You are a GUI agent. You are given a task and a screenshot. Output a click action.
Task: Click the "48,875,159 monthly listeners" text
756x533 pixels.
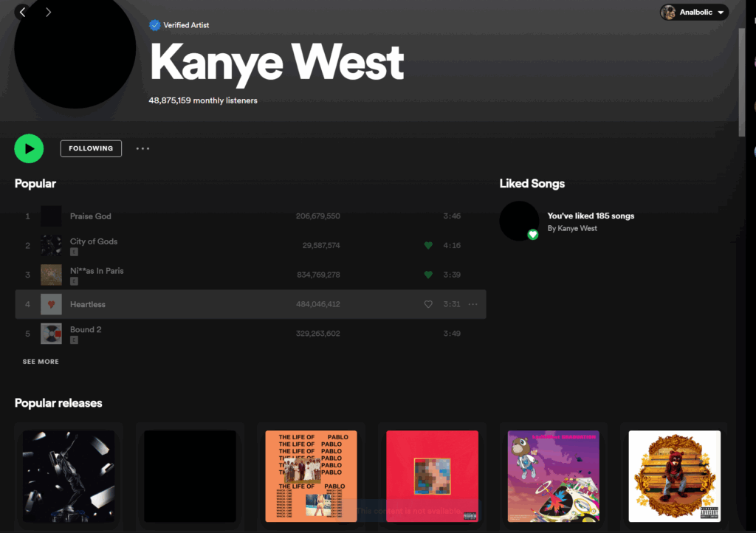point(203,100)
